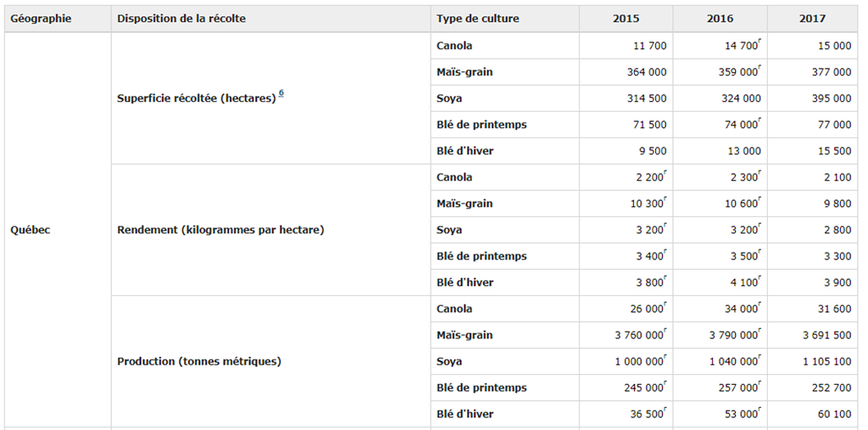Viewport: 868px width, 430px height.
Task: Click the Québec geography row label
Action: [x=31, y=230]
